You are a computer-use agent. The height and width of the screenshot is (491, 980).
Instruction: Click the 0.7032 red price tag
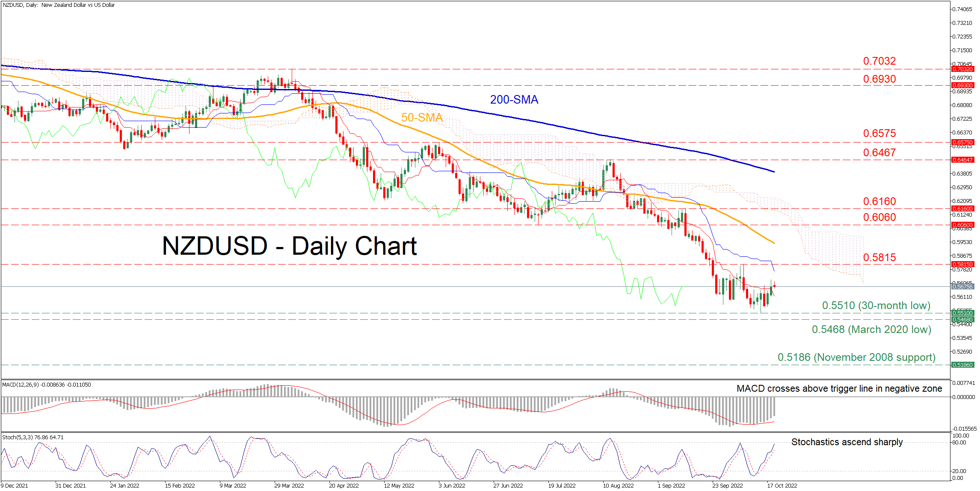[x=962, y=69]
